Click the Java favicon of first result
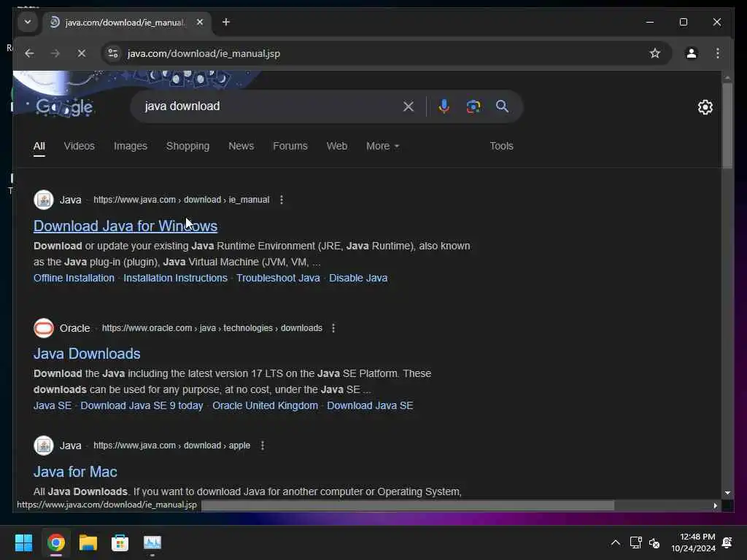This screenshot has width=747, height=560. [43, 200]
